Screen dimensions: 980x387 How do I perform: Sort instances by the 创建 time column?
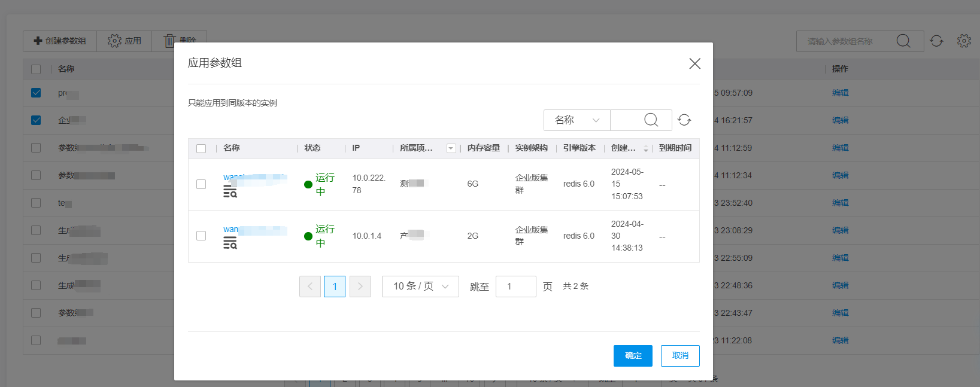pos(645,148)
